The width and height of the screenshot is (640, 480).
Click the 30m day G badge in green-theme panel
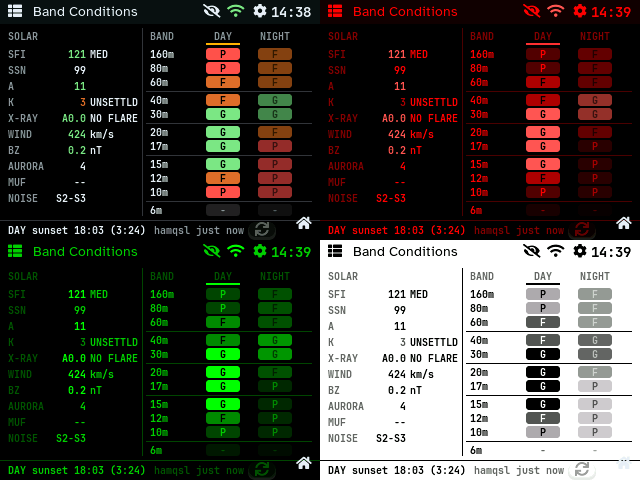click(223, 354)
